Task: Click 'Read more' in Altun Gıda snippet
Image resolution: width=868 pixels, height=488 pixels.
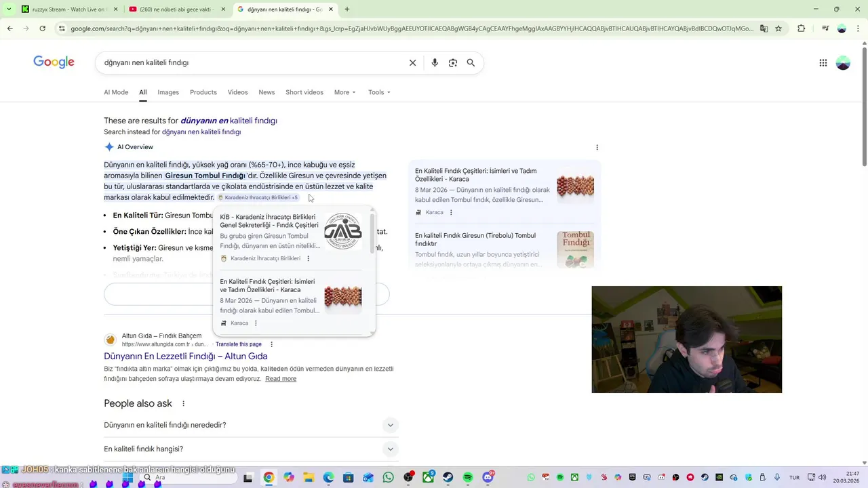Action: click(x=281, y=379)
